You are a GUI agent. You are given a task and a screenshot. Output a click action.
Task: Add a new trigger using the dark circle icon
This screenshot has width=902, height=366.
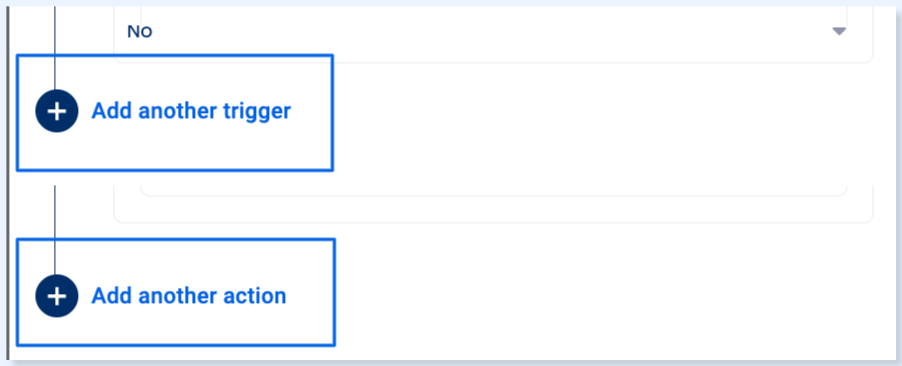click(x=56, y=111)
